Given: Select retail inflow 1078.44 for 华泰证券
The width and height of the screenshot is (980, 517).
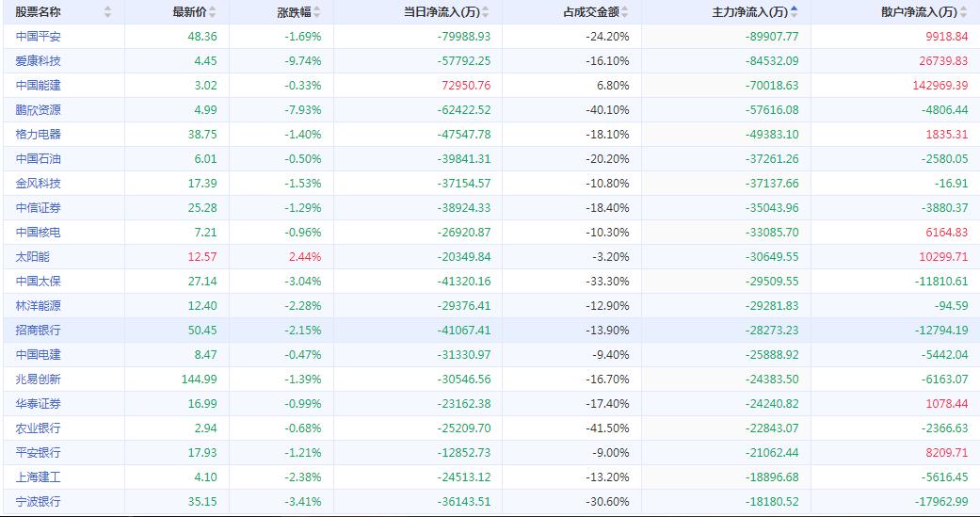Looking at the screenshot, I should pos(947,404).
